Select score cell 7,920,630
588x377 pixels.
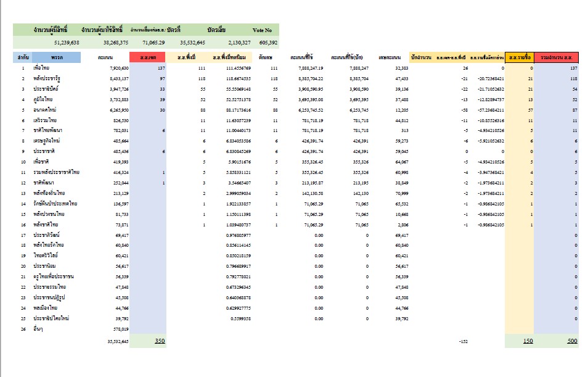click(119, 68)
